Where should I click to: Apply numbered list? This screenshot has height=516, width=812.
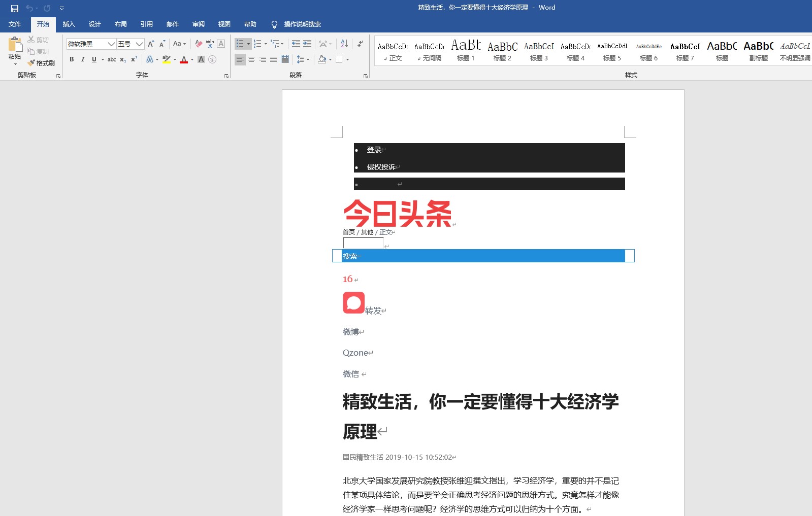click(x=258, y=44)
